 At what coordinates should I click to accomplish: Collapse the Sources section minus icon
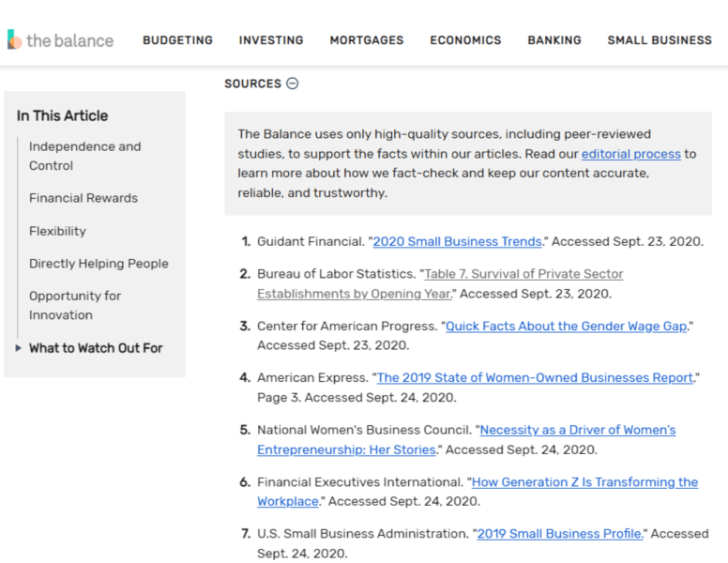pos(292,84)
